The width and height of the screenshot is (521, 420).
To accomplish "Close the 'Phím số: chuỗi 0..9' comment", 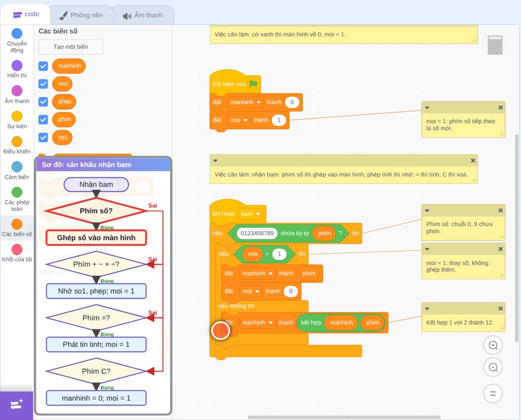I will [500, 211].
